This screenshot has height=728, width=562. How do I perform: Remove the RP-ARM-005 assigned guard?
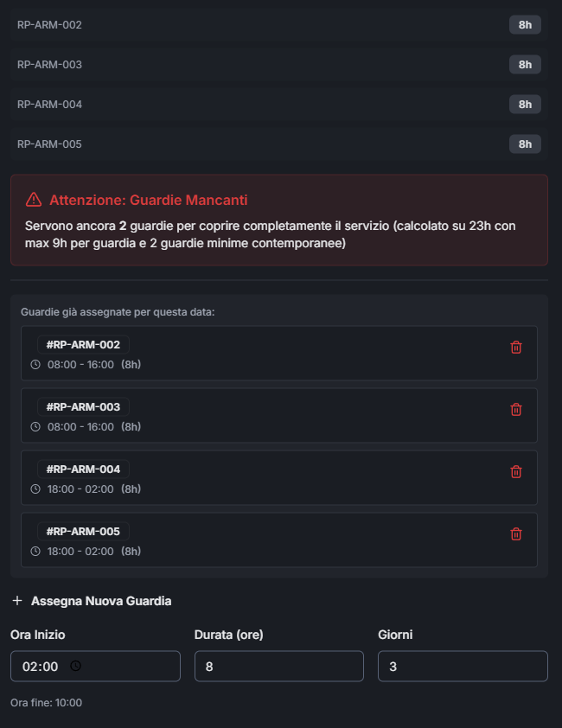pyautogui.click(x=516, y=534)
